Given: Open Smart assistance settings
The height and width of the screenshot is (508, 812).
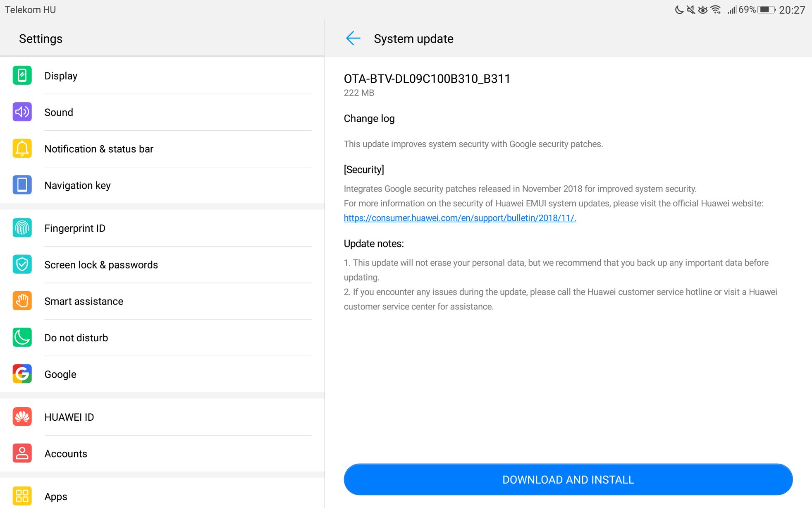Looking at the screenshot, I should click(162, 301).
